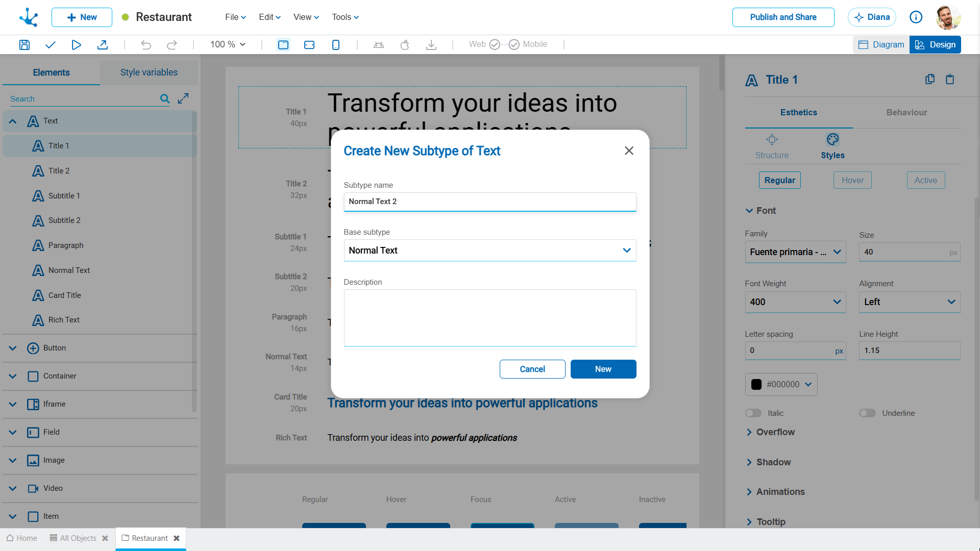Click the paste clipboard icon beside Title 1
Viewport: 980px width, 551px height.
[950, 79]
